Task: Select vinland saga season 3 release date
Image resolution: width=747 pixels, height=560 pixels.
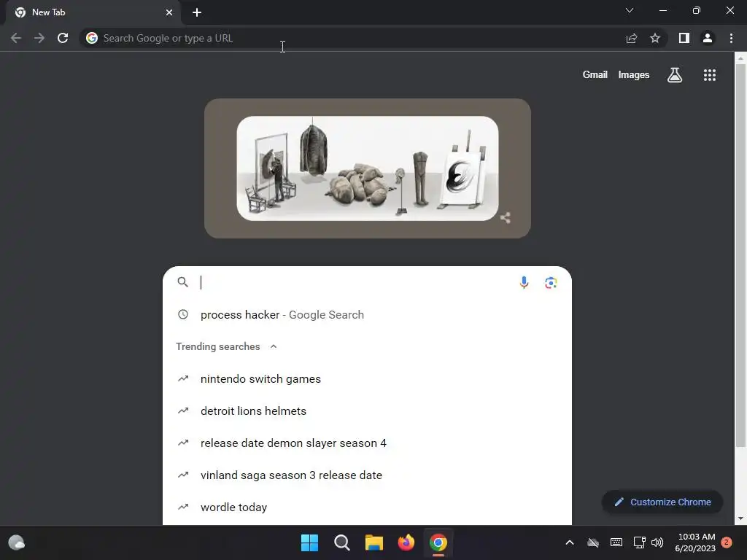Action: [367, 475]
